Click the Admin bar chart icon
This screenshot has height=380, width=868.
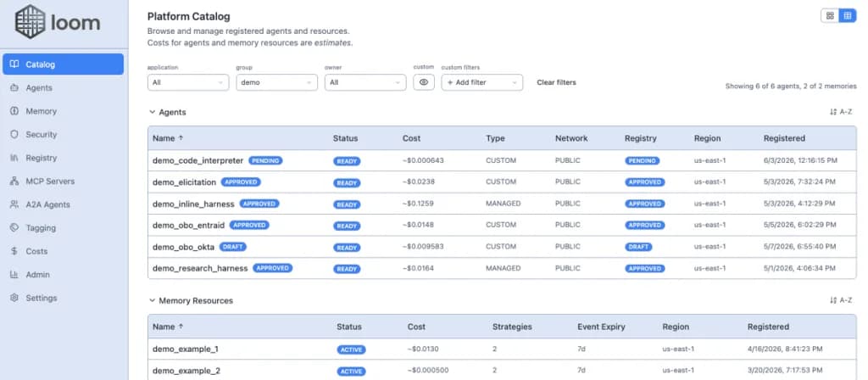pyautogui.click(x=14, y=274)
